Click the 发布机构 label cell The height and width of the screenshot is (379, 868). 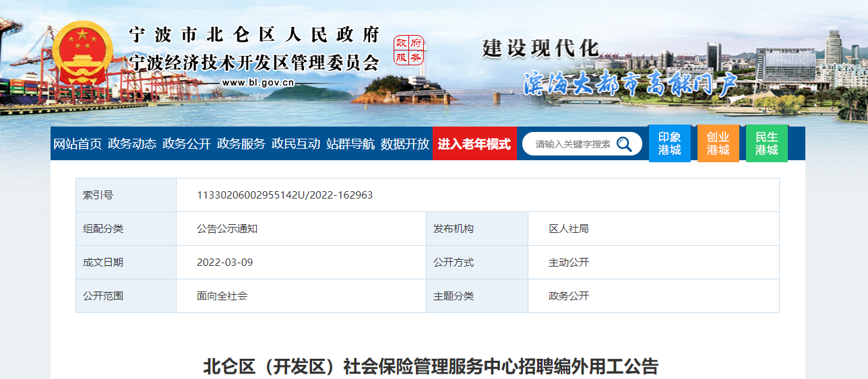coord(477,229)
